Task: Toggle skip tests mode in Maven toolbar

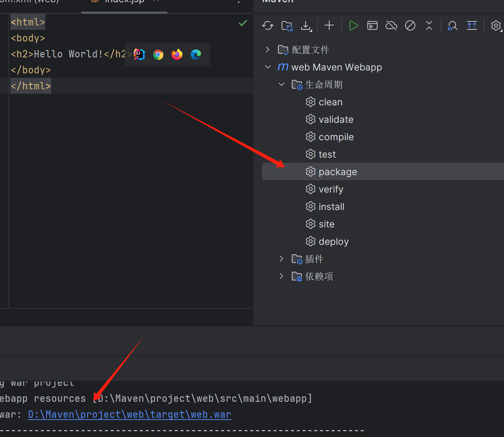Action: pos(410,25)
